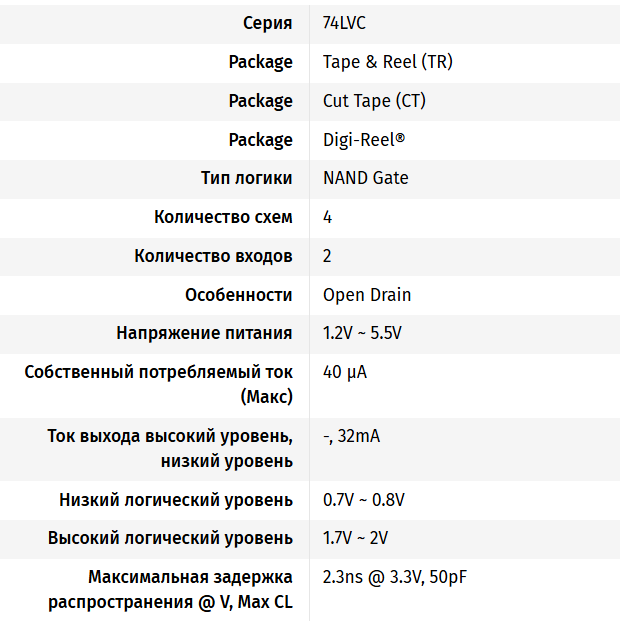Click the -, 32mA output current value
This screenshot has height=621, width=620.
click(351, 436)
